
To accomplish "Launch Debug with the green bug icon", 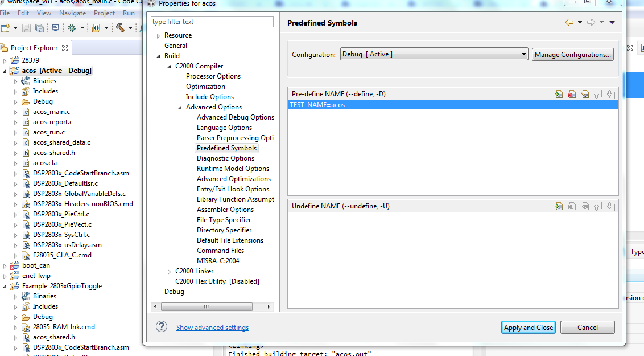I will 72,28.
